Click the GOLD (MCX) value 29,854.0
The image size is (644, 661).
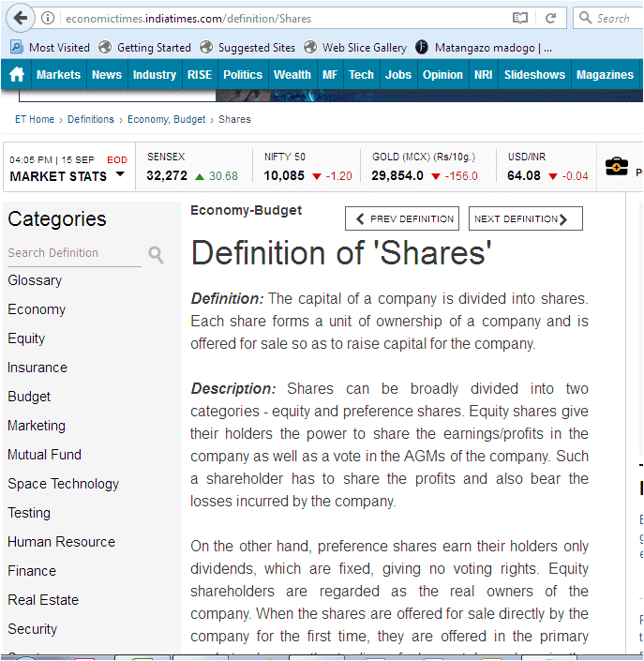(x=397, y=175)
